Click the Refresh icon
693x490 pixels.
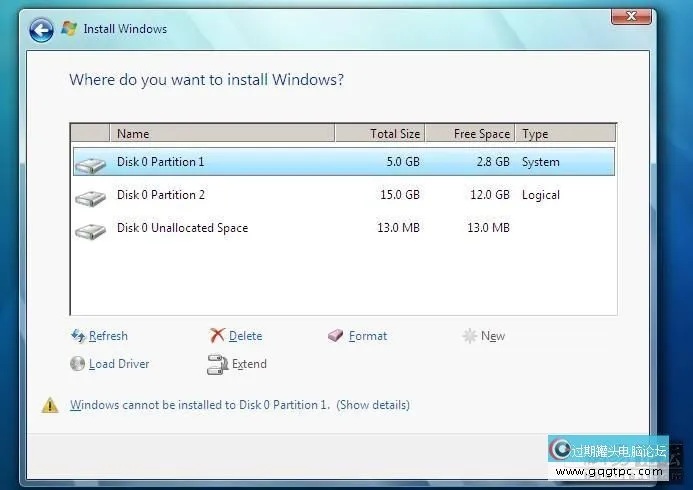[x=78, y=336]
